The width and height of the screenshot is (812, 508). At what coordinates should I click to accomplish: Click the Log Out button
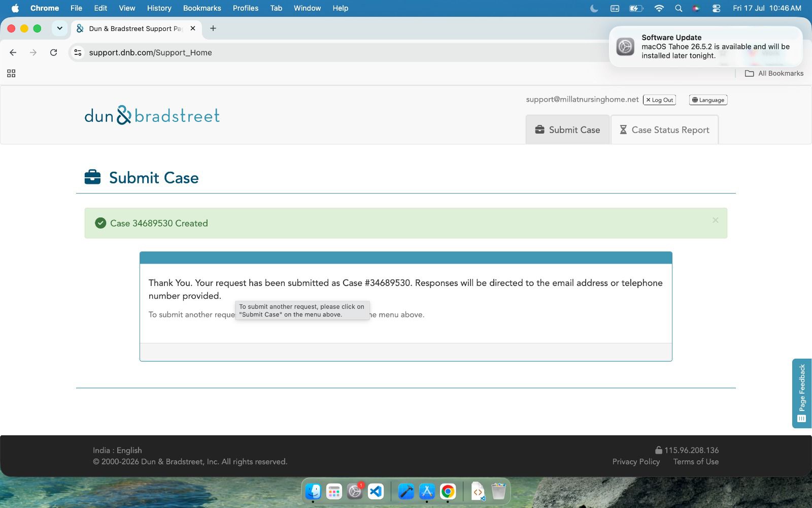(659, 100)
